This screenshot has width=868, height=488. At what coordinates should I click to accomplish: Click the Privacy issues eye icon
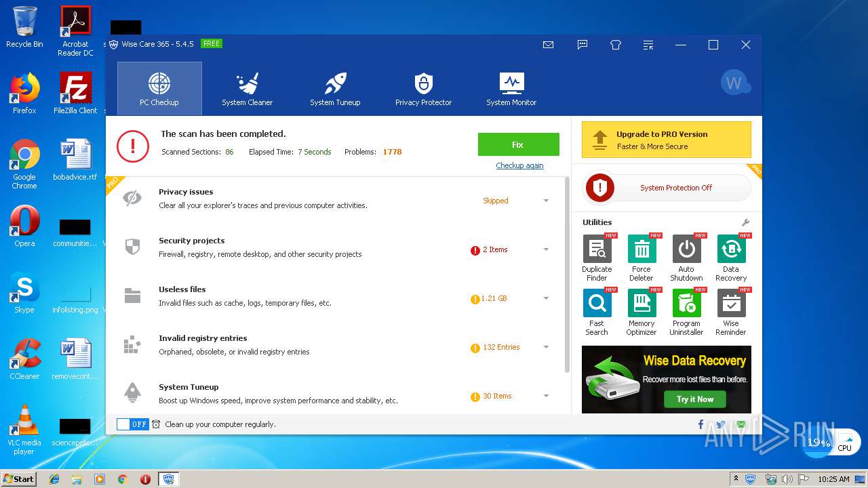coord(132,198)
